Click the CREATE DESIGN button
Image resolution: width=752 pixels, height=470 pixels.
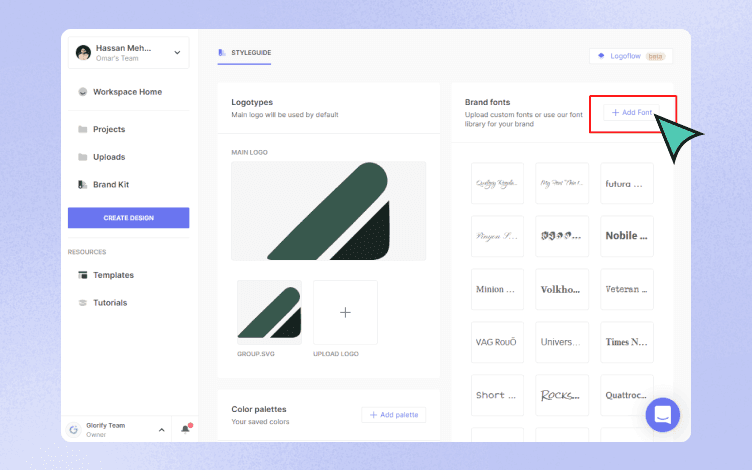(129, 218)
